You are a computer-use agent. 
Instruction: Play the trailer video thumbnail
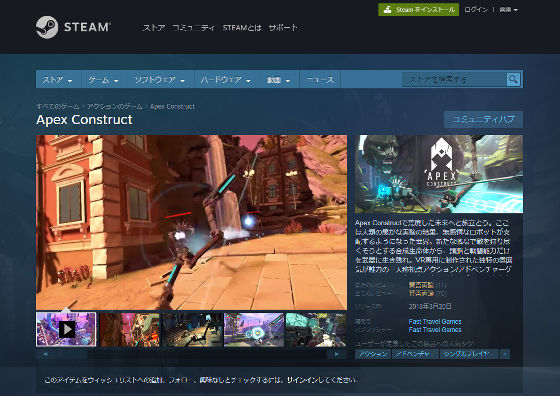[x=66, y=330]
